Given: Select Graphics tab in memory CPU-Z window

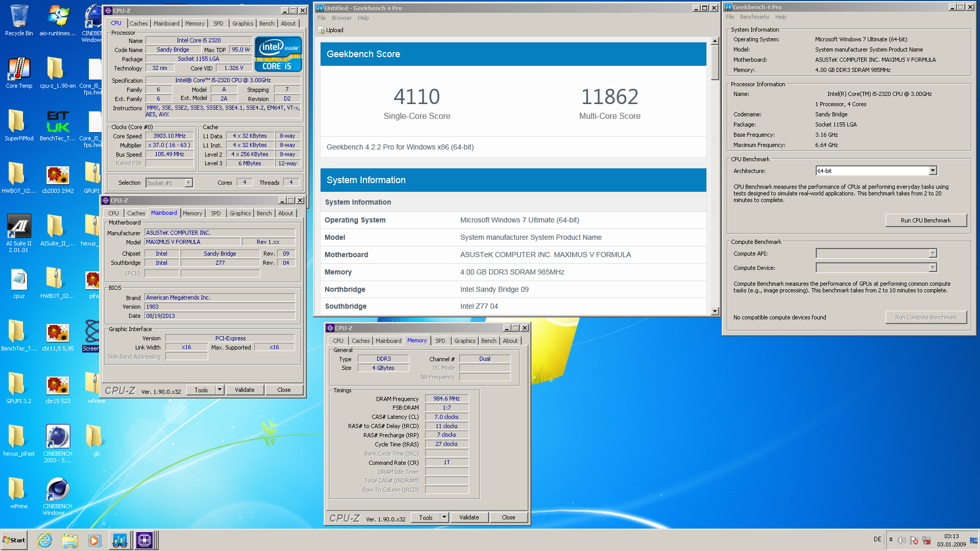Looking at the screenshot, I should tap(464, 341).
